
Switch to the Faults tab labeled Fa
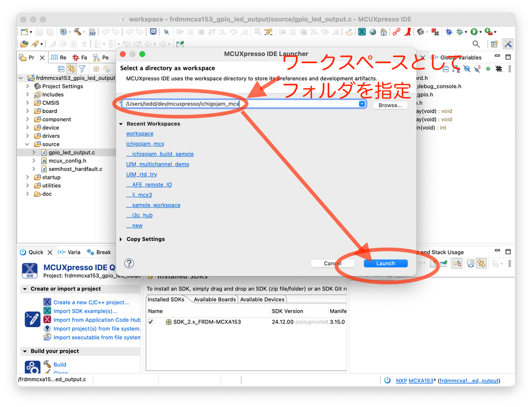tap(80, 57)
